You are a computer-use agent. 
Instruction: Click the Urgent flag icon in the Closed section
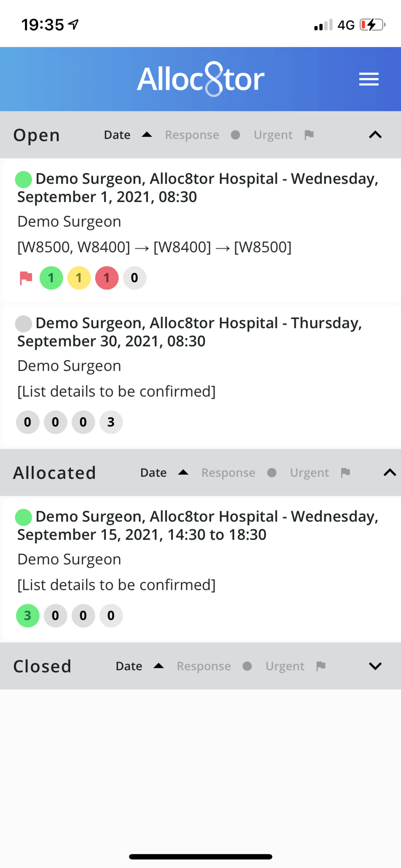tap(320, 666)
